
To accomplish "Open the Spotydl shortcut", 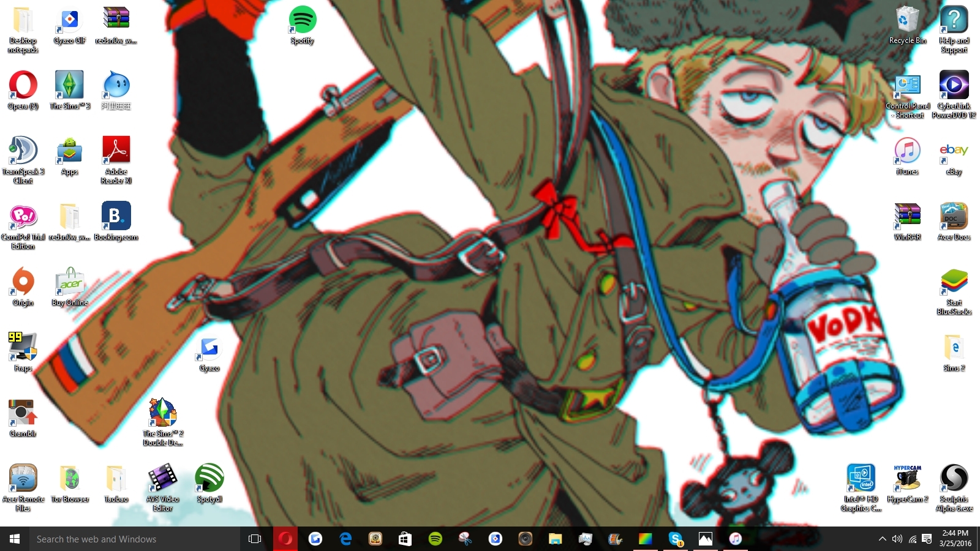I will (209, 483).
